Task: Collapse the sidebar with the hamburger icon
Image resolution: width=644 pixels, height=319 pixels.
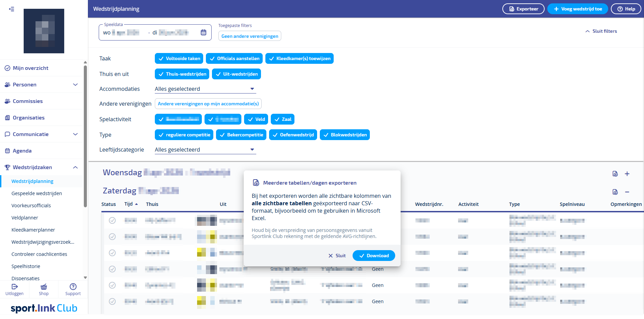Action: (x=11, y=9)
